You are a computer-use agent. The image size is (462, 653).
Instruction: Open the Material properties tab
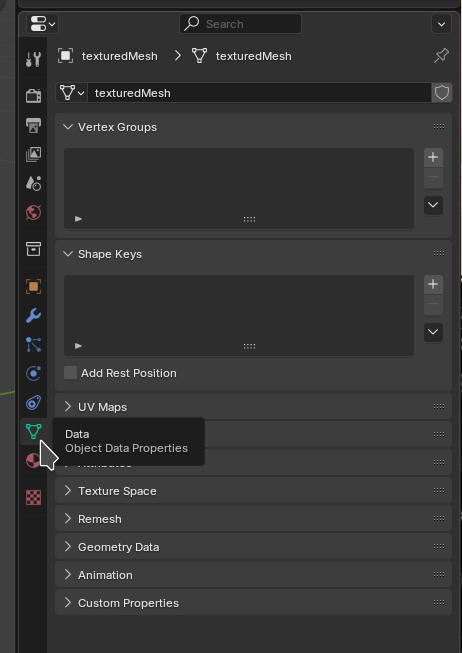pyautogui.click(x=33, y=461)
